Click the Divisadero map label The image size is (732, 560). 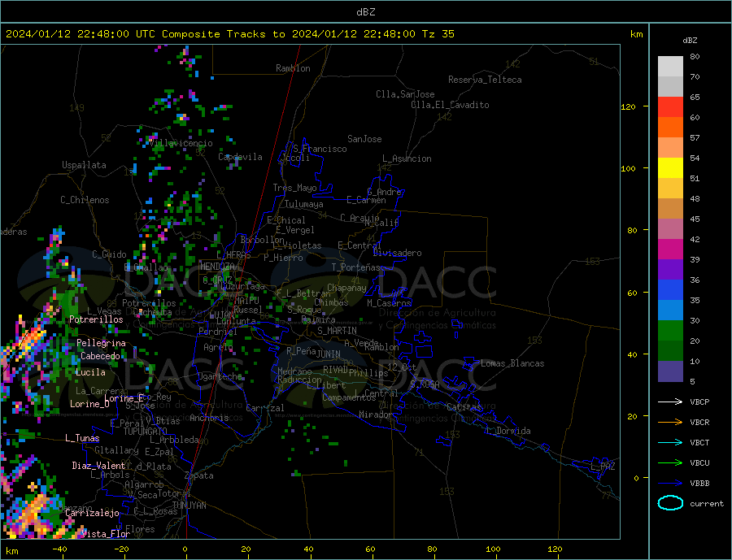coord(397,253)
